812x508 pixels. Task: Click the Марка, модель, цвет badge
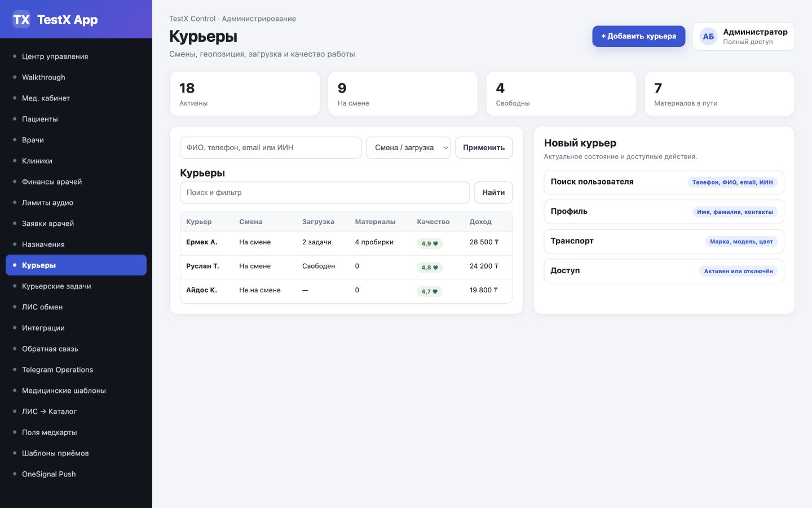pos(742,242)
